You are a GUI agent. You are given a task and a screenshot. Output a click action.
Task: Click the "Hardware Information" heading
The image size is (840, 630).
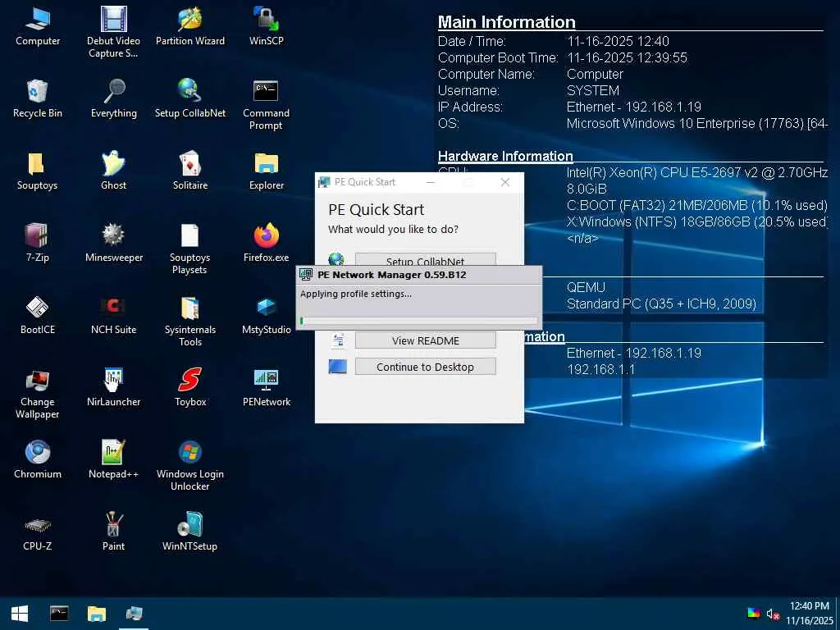[505, 156]
